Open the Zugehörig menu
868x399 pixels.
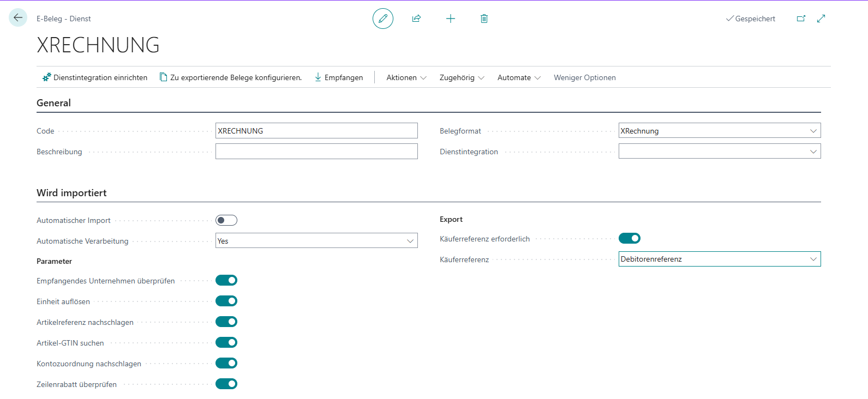coord(462,77)
